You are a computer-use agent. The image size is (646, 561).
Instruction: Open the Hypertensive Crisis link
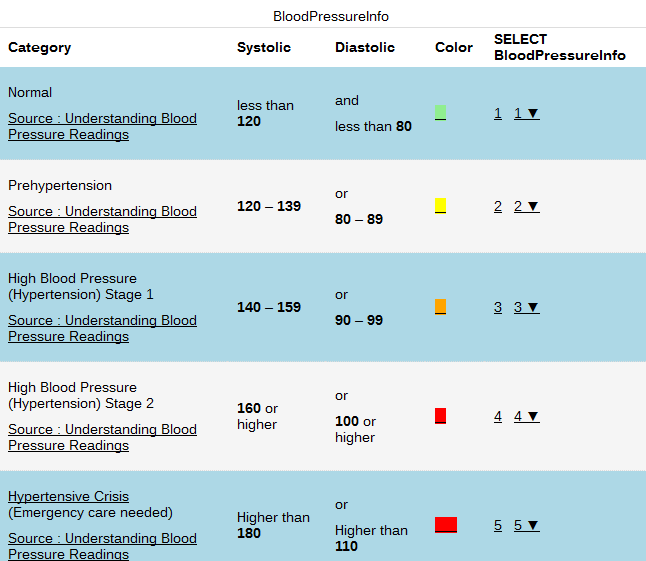(x=68, y=497)
